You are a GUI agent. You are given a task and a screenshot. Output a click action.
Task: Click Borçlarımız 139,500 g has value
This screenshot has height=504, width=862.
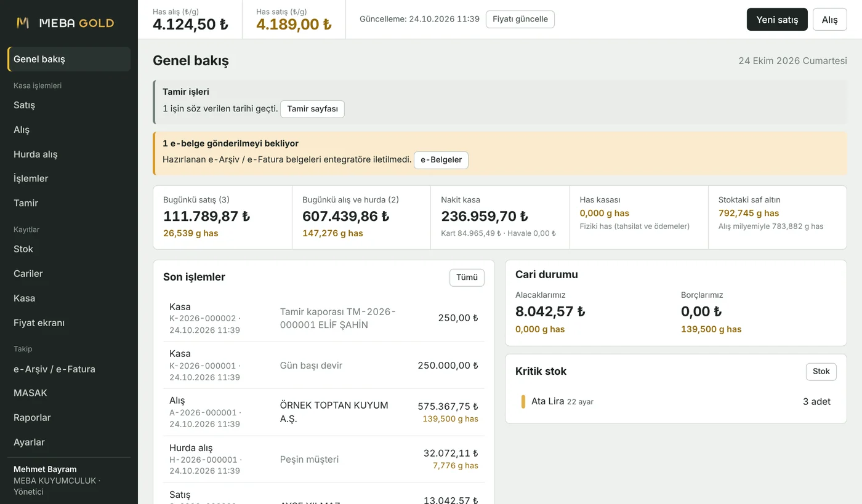tap(711, 329)
